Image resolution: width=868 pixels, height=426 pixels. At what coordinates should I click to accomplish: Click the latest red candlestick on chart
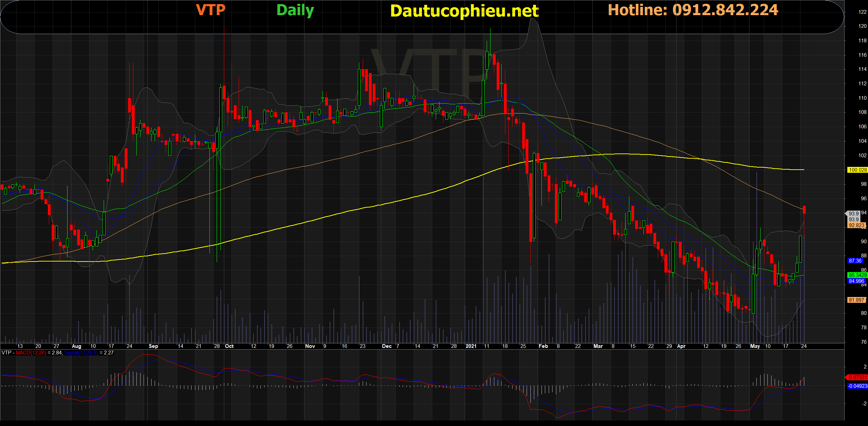tap(804, 210)
